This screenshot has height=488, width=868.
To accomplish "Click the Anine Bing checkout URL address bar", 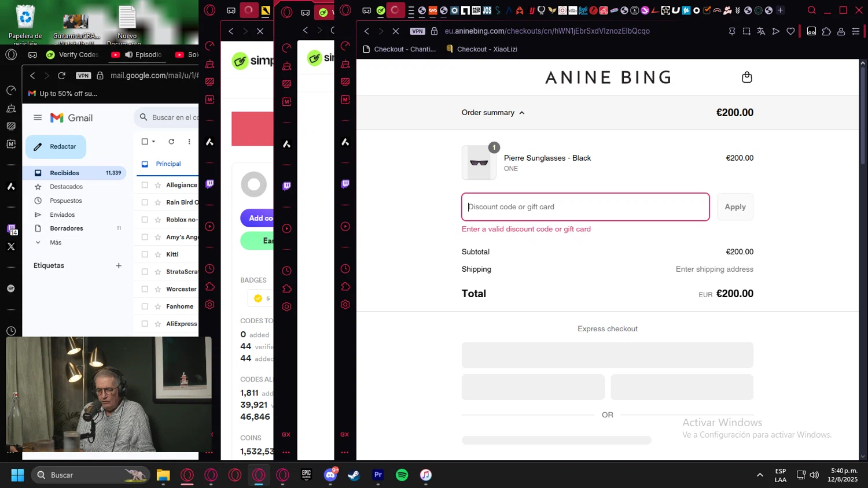I will [x=547, y=31].
